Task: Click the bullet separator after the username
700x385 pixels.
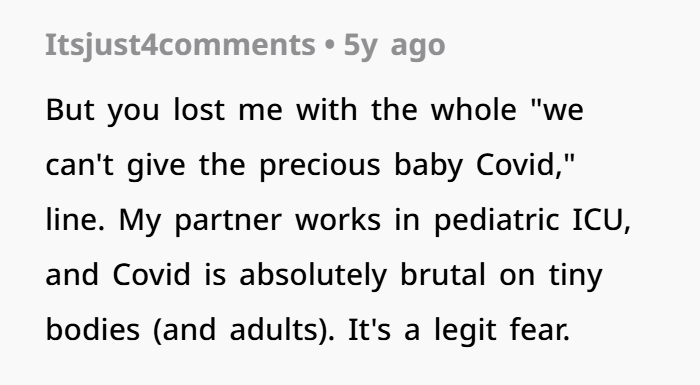Action: coord(329,46)
